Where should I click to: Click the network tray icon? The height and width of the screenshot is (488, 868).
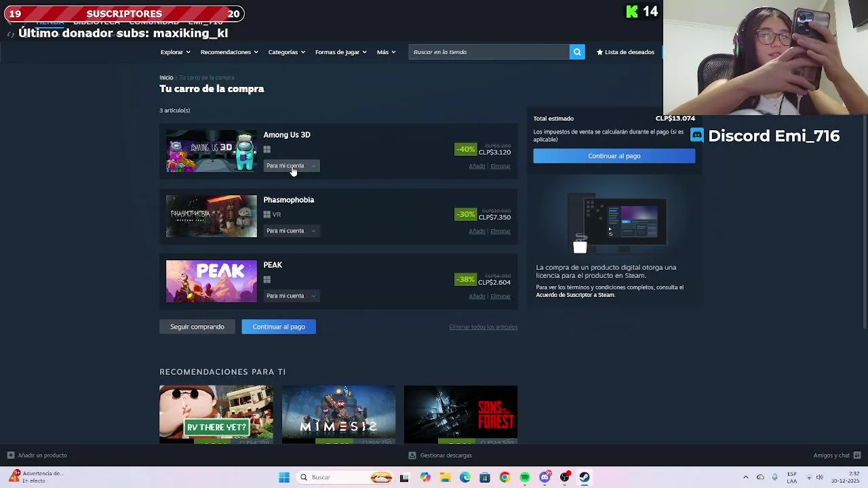click(808, 477)
